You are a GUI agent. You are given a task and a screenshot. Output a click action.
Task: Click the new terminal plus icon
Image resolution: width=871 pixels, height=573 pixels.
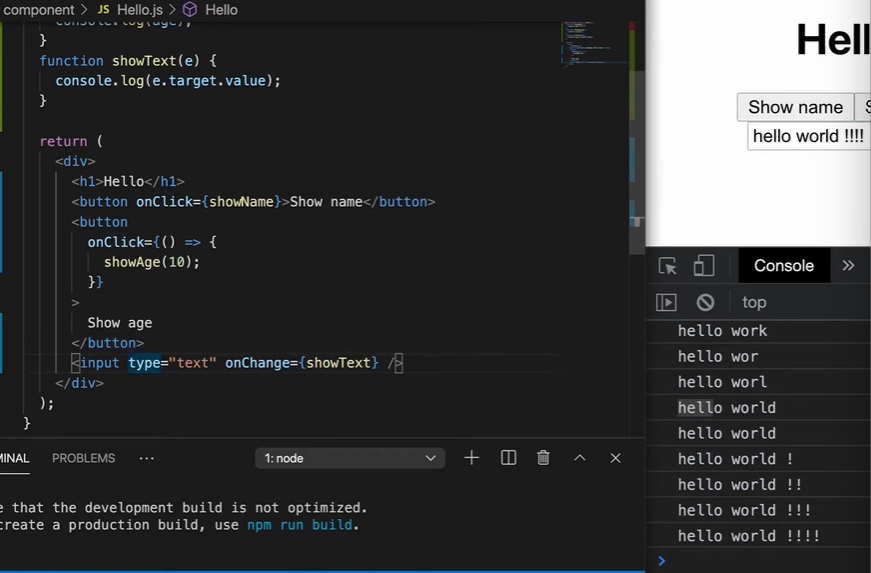(471, 458)
